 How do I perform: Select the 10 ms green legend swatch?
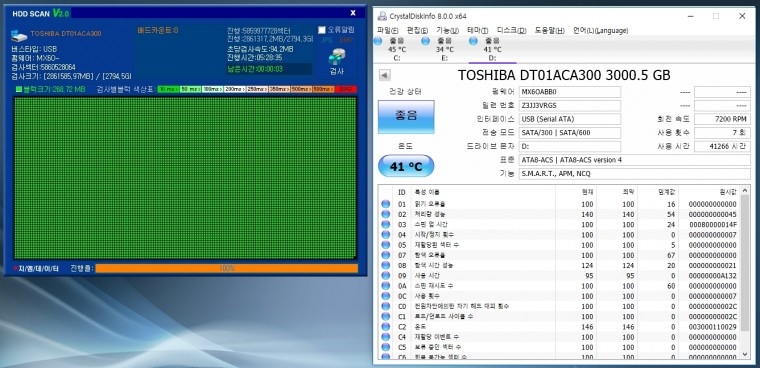(168, 89)
